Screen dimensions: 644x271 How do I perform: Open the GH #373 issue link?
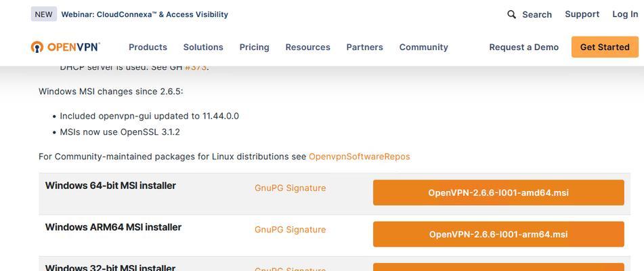coord(196,67)
